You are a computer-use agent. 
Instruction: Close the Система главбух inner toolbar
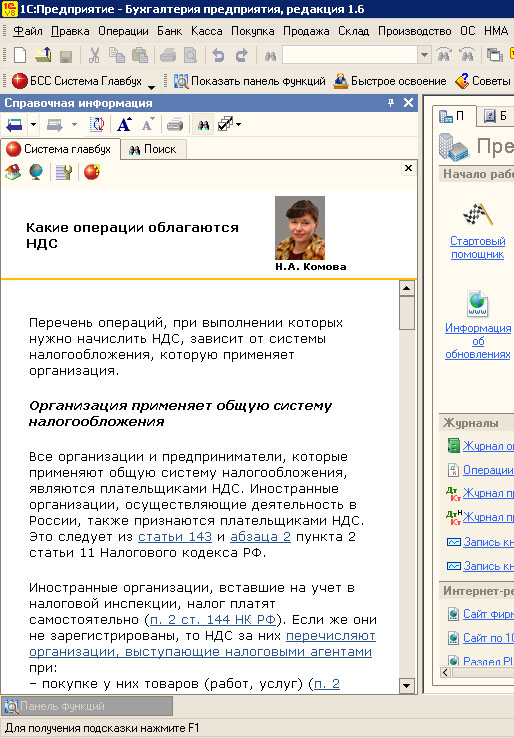point(408,168)
